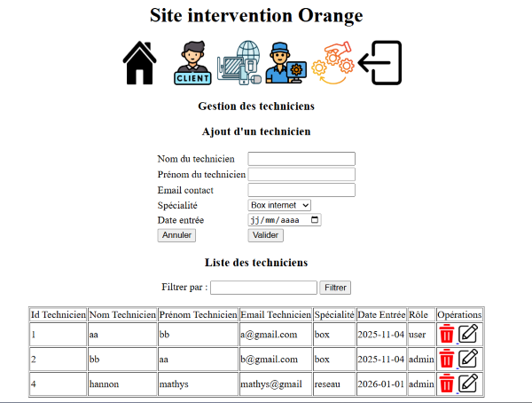Viewport: 532px width, 403px height.
Task: Click the Spécialité column header
Action: click(334, 314)
